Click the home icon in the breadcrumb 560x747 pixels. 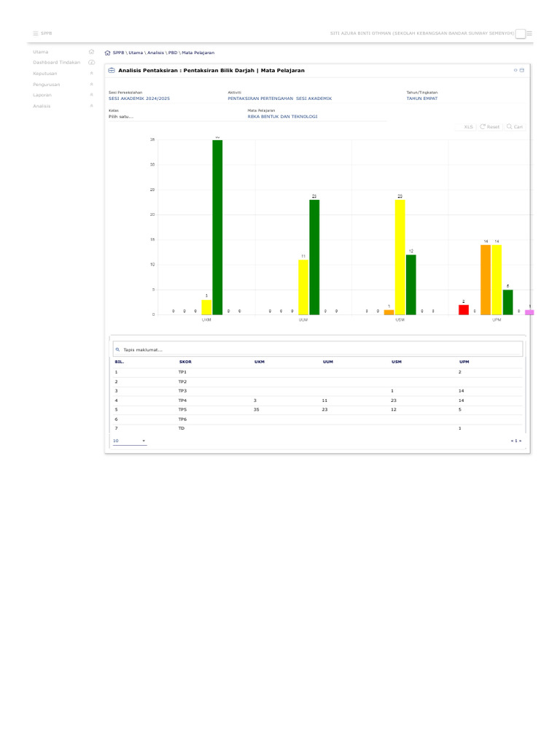[x=108, y=53]
